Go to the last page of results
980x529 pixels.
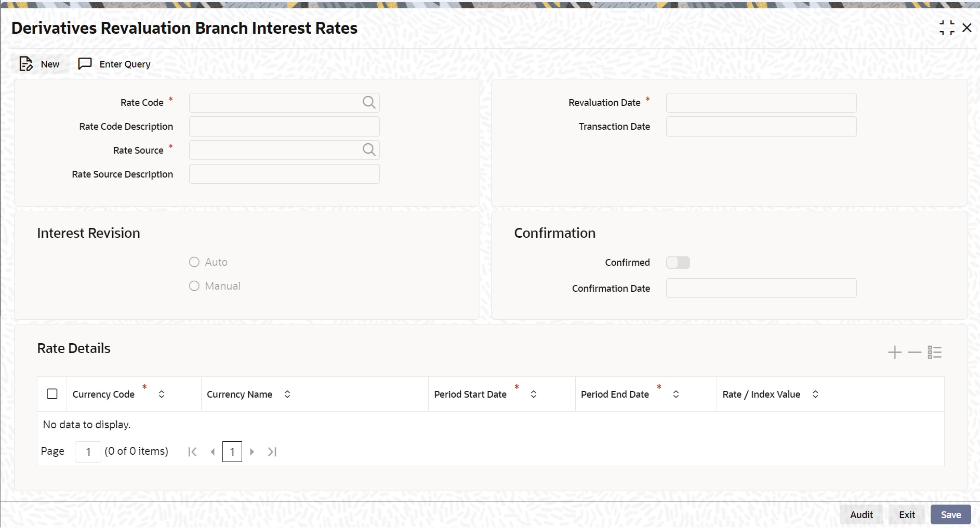coord(272,452)
